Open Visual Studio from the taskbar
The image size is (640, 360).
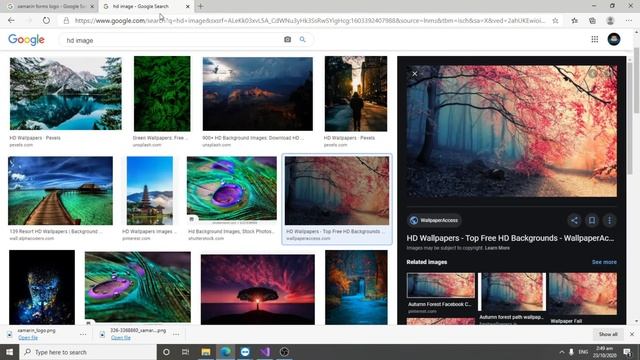coord(264,352)
